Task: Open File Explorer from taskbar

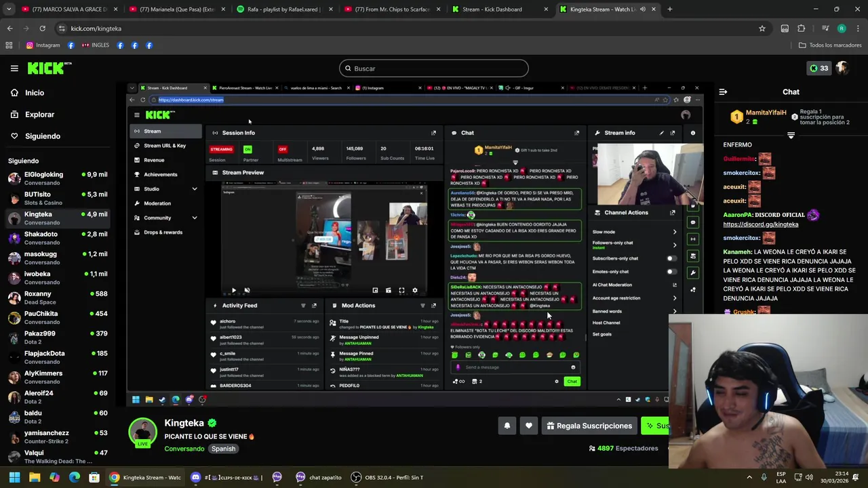Action: coord(35,477)
